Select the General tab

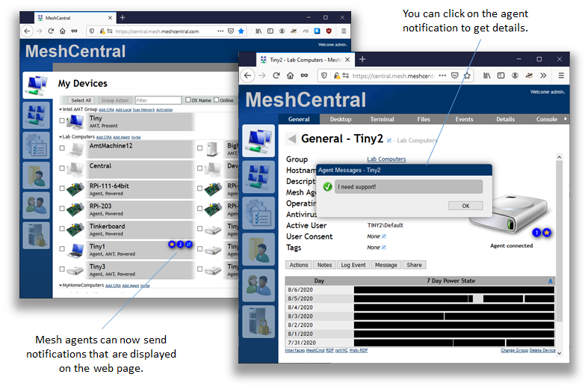[x=299, y=119]
